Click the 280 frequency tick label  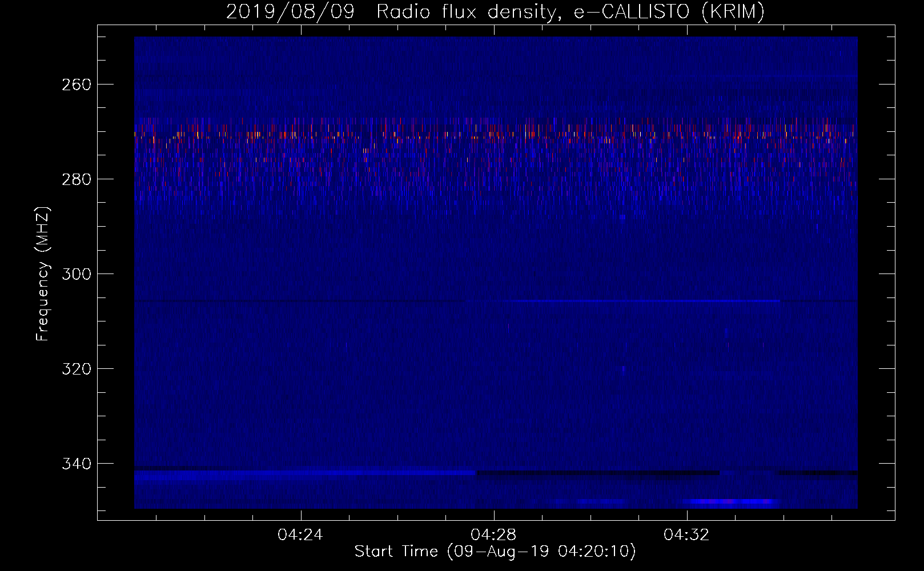coord(76,179)
